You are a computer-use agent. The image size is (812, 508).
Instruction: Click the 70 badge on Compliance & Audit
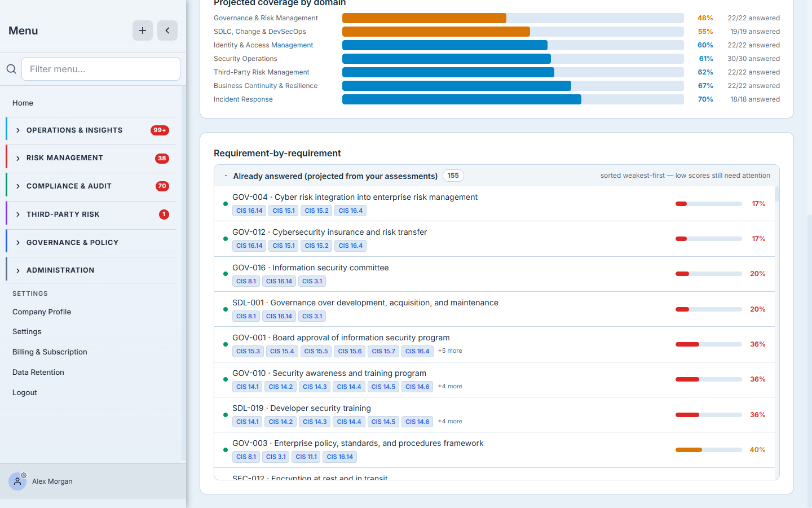(x=162, y=186)
